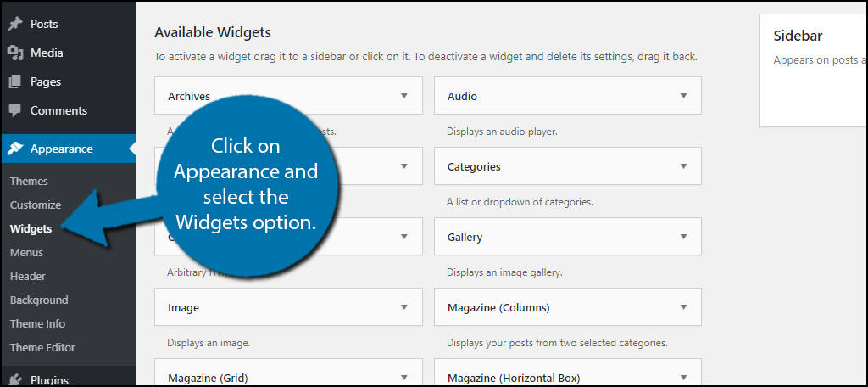The height and width of the screenshot is (387, 868).
Task: Click the Appearance paintbrush icon
Action: [15, 149]
